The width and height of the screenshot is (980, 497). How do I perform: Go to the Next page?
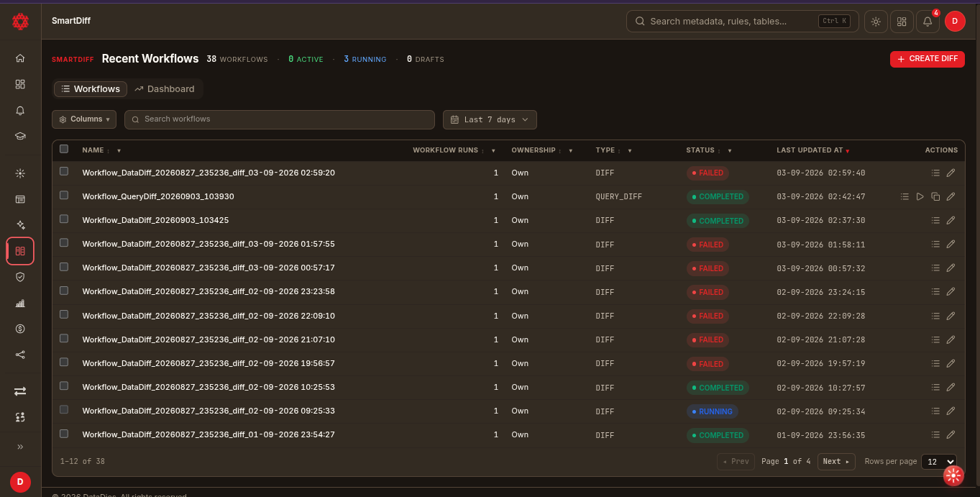point(836,462)
